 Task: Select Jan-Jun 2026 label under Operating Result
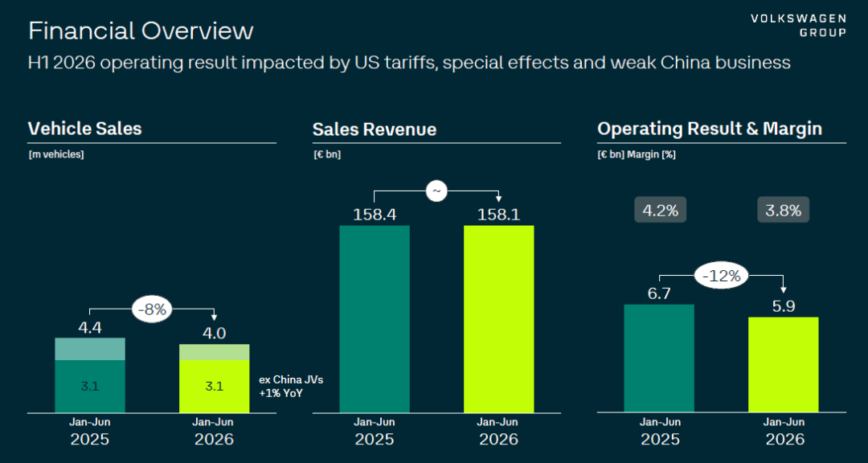click(784, 432)
